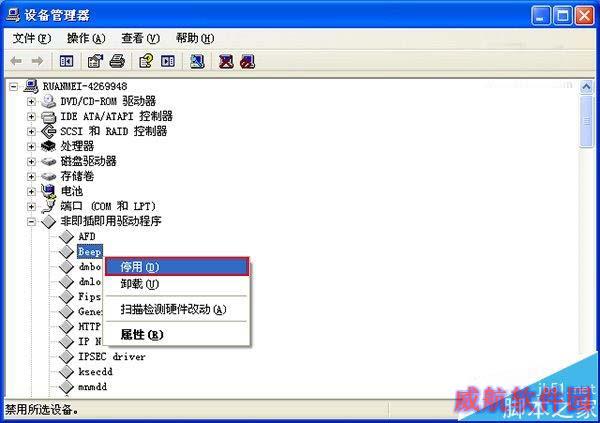Image resolution: width=600 pixels, height=423 pixels.
Task: Click Scan for hardware changes toolbar icon
Action: click(x=197, y=61)
